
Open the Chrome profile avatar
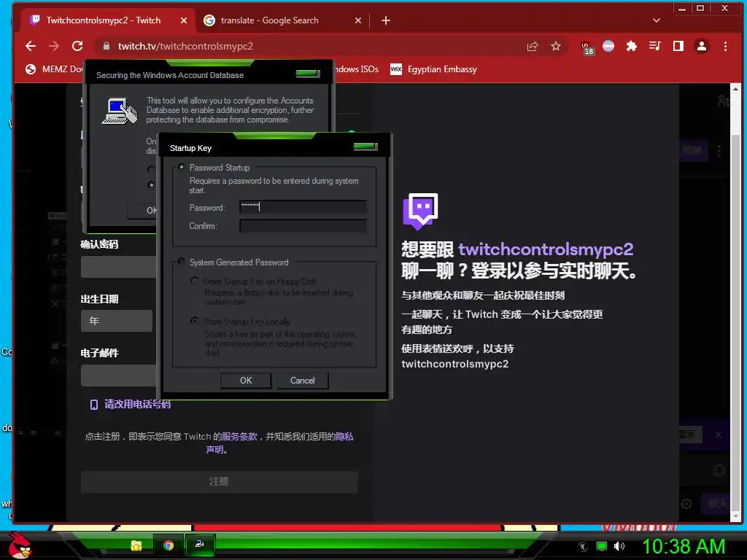click(x=701, y=46)
